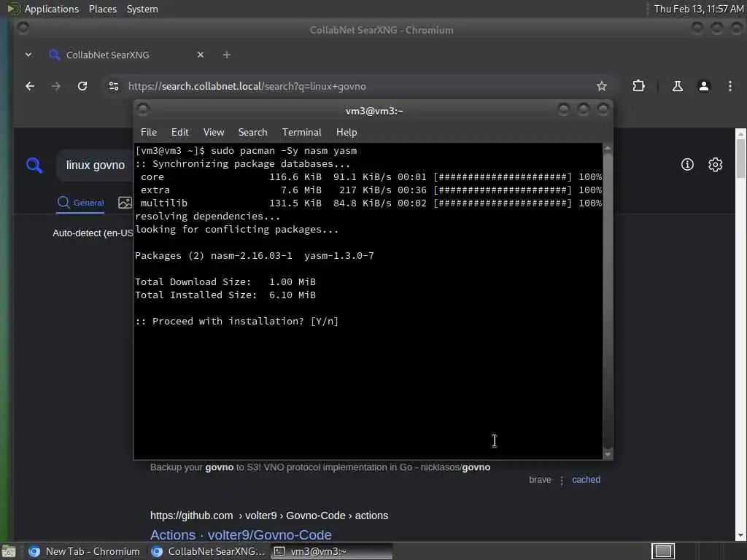The width and height of the screenshot is (747, 560).
Task: Bookmark this page with the star
Action: (601, 86)
